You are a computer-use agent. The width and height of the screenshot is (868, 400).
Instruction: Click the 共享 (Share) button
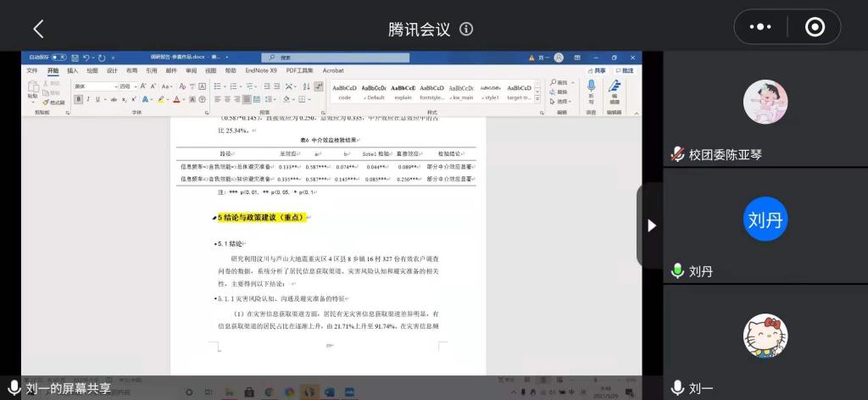click(597, 71)
